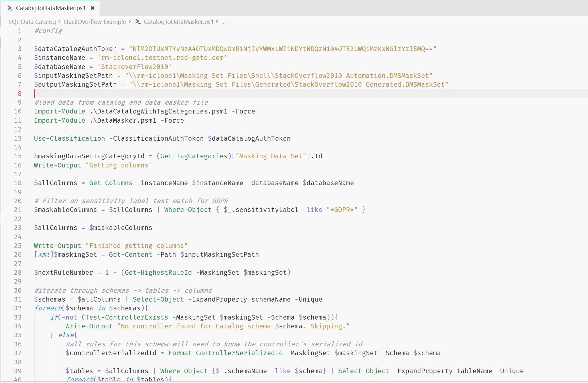Image resolution: width=588 pixels, height=383 pixels.
Task: Click the CatalogToDataMasker.ps1 breadcrumb file name
Action: click(x=178, y=22)
